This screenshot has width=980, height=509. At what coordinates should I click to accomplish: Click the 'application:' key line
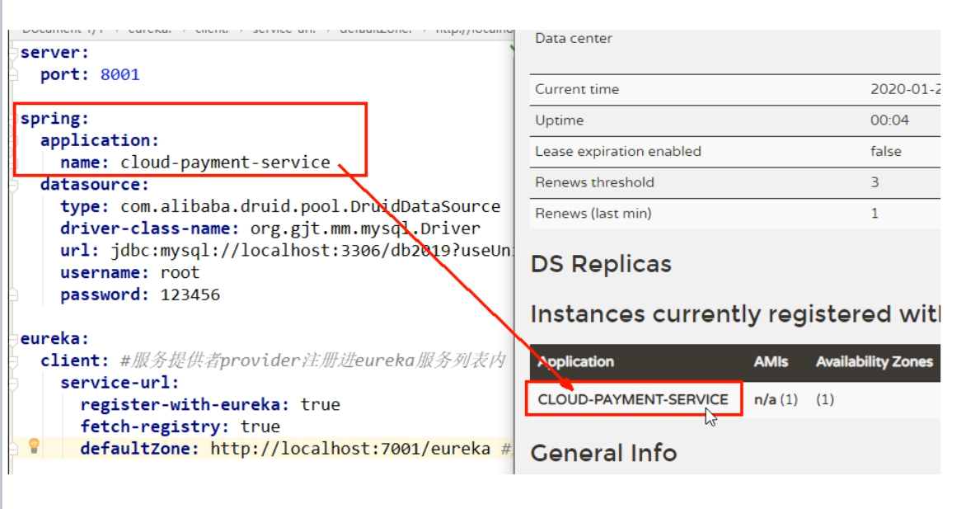tap(100, 140)
